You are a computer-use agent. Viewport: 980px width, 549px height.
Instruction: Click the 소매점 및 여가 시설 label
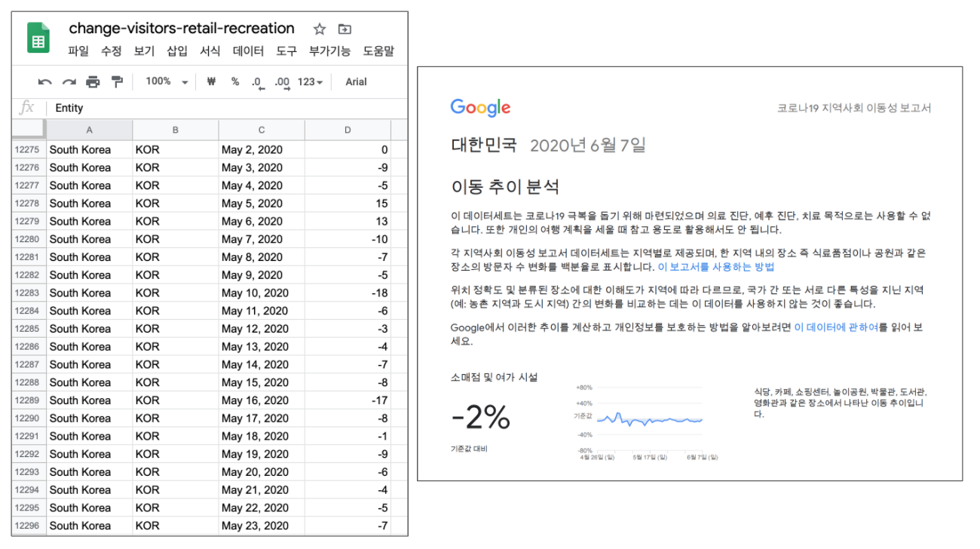[x=494, y=377]
